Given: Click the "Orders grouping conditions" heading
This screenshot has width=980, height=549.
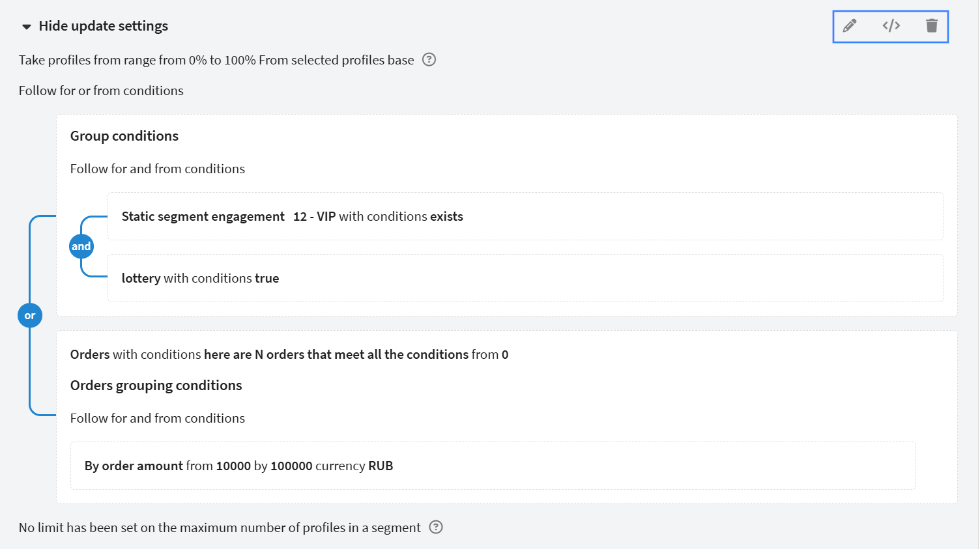Looking at the screenshot, I should tap(156, 386).
